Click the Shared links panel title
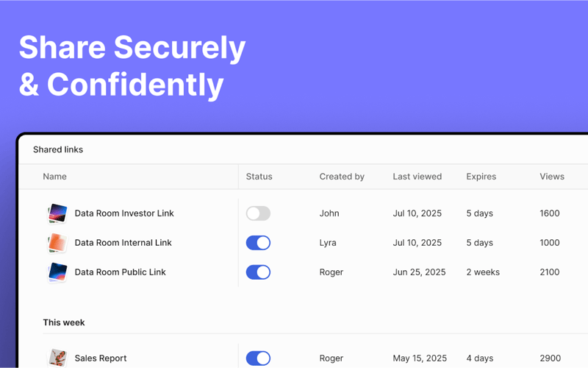The width and height of the screenshot is (588, 368). tap(58, 149)
